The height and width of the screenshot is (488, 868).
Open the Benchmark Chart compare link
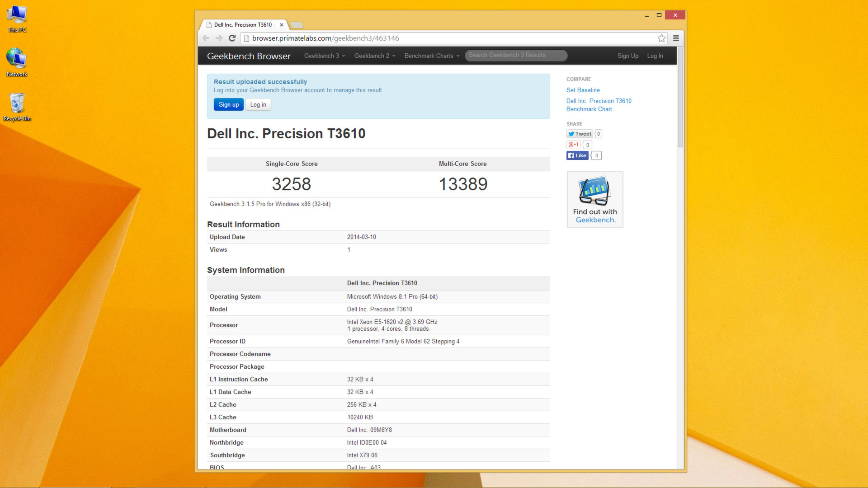click(x=589, y=109)
